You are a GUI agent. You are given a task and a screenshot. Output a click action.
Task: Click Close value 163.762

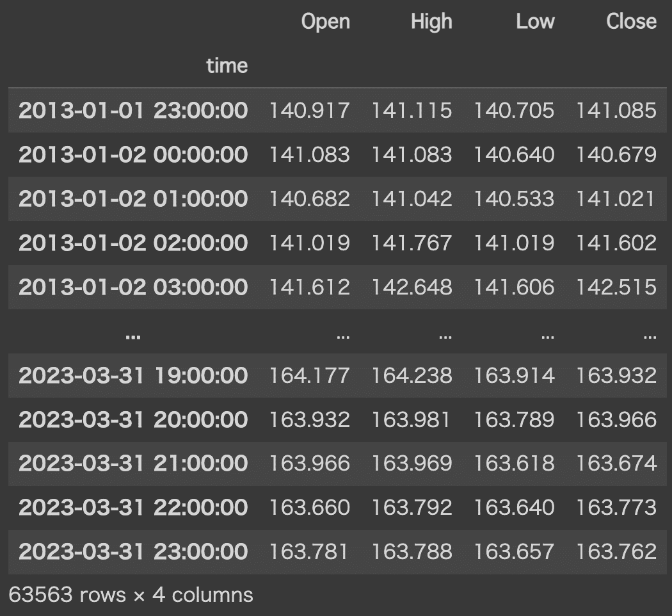click(x=616, y=551)
